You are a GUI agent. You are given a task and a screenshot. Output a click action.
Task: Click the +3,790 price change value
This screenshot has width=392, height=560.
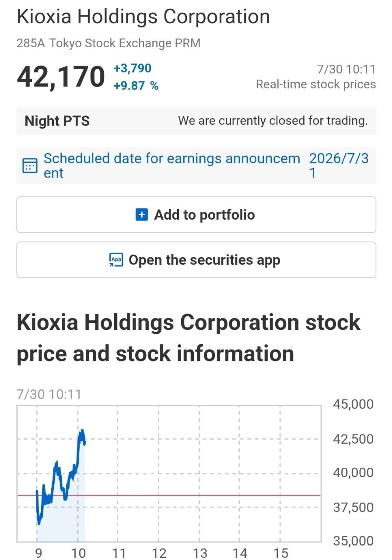[x=133, y=68]
